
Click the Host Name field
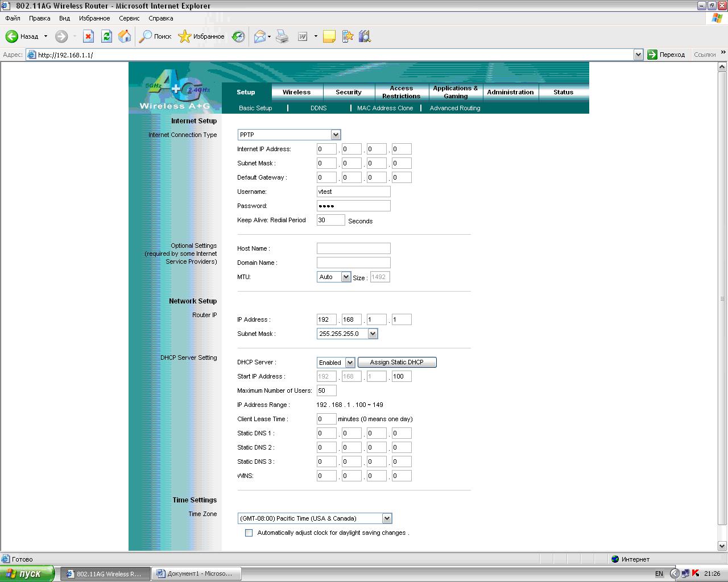[354, 248]
